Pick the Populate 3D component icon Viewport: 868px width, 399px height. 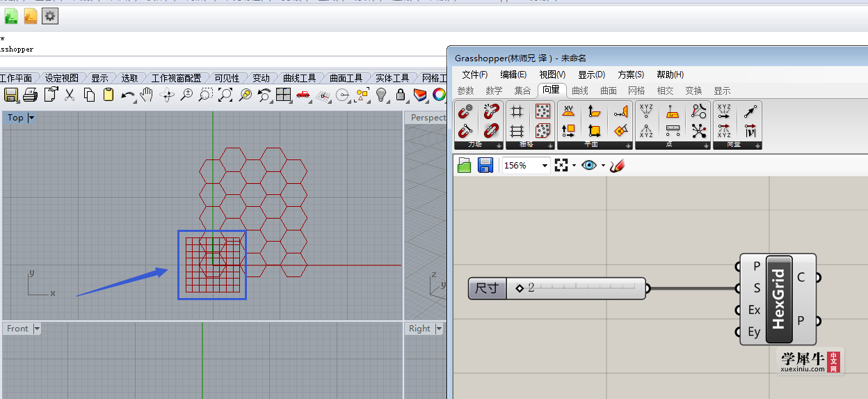coord(543,130)
